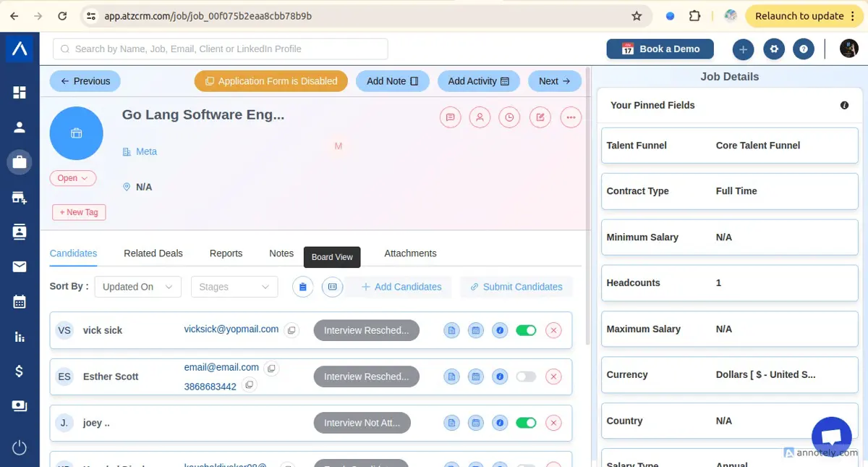The image size is (868, 467).
Task: Click the Next button
Action: [555, 81]
